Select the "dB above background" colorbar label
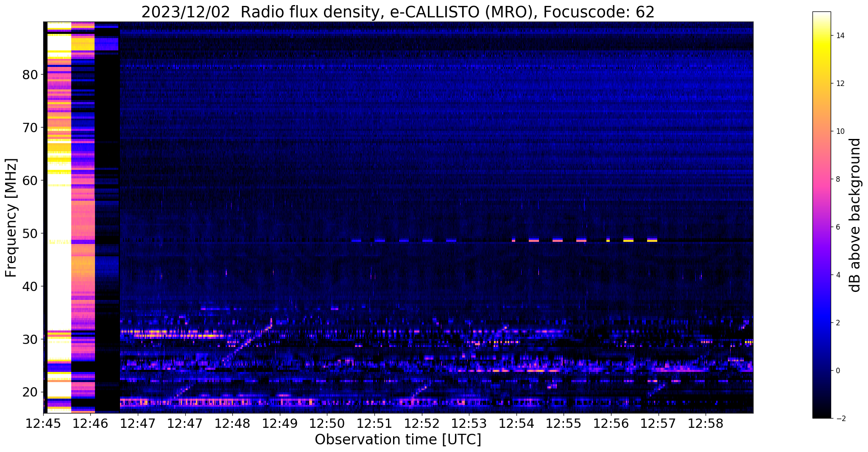This screenshot has width=868, height=452. [x=855, y=215]
